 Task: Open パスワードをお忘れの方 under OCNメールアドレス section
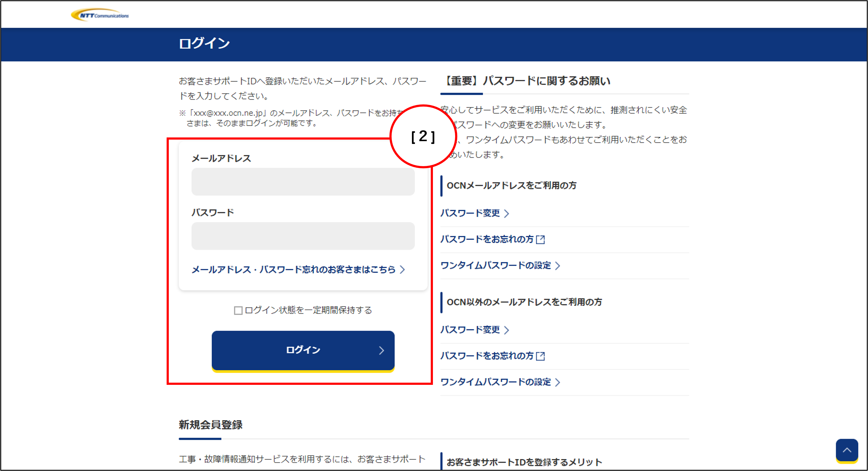(x=487, y=239)
